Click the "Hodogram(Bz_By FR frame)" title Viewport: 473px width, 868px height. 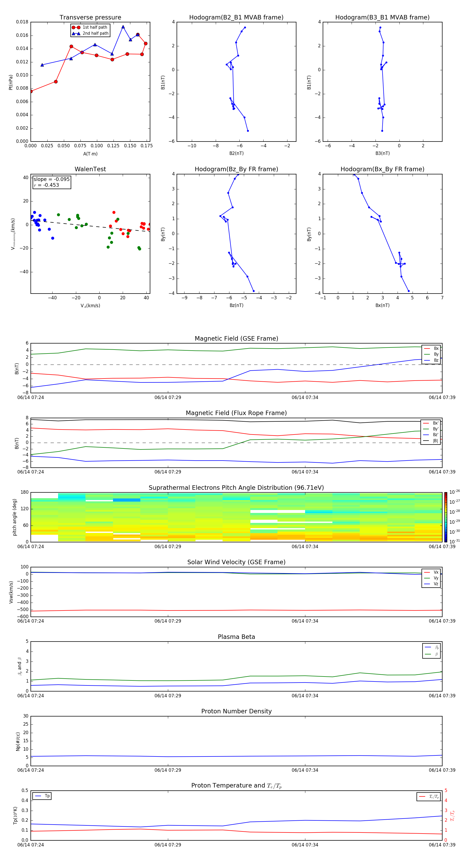(x=236, y=169)
